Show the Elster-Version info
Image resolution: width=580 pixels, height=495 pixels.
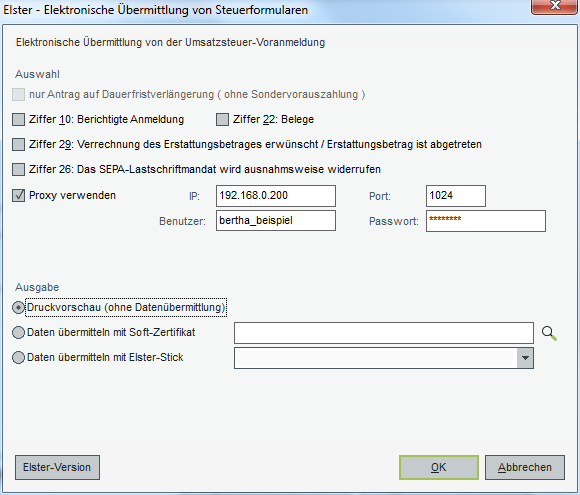pyautogui.click(x=57, y=468)
